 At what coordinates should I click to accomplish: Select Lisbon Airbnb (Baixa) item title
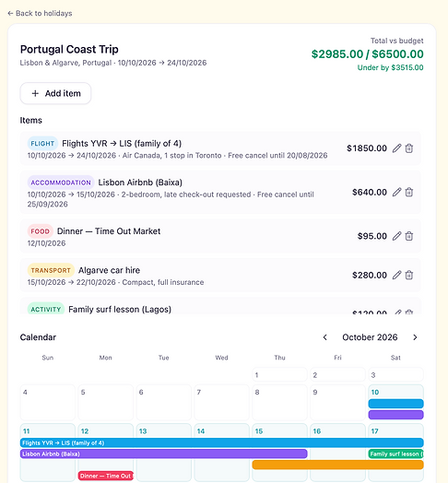140,183
